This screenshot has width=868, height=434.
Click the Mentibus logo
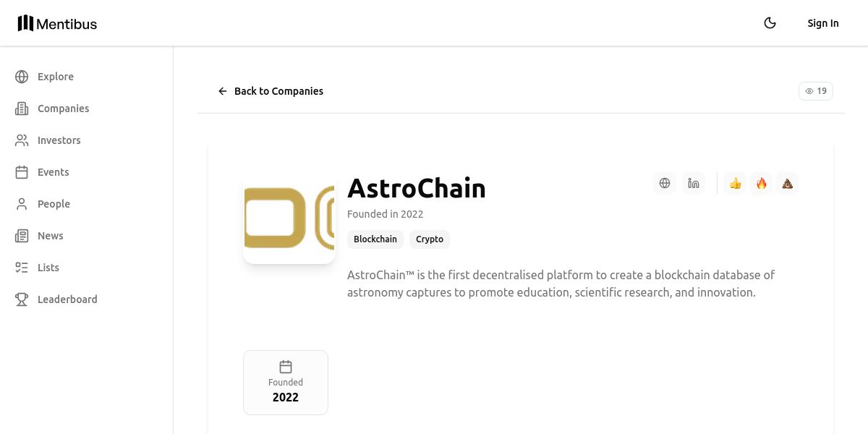coord(57,23)
